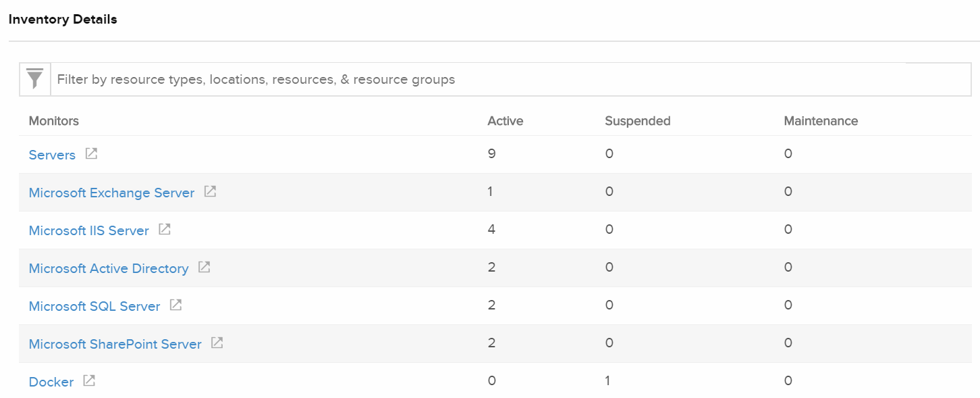Screen dimensions: 980x398
Task: Click external link icon beside Microsoft IIS Server
Action: 164,229
